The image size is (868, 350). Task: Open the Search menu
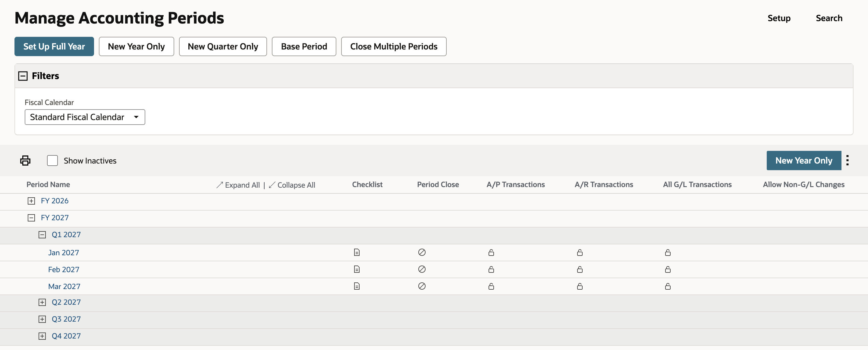829,18
